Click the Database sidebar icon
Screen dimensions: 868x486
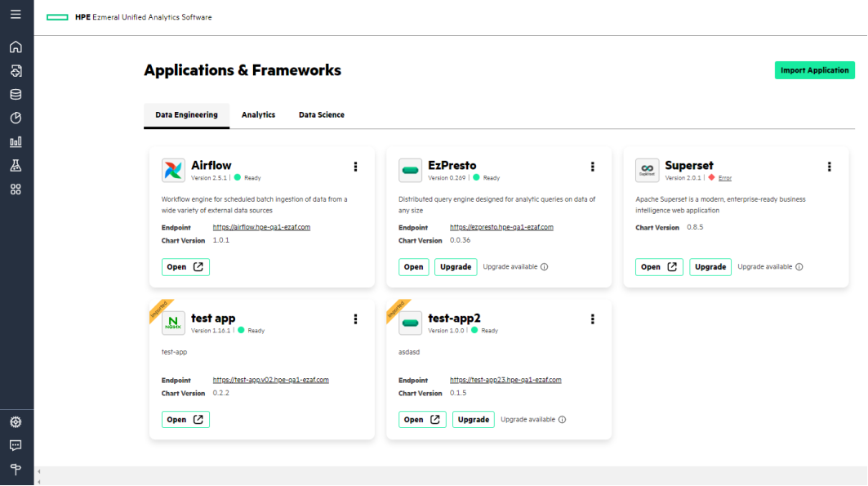(15, 93)
